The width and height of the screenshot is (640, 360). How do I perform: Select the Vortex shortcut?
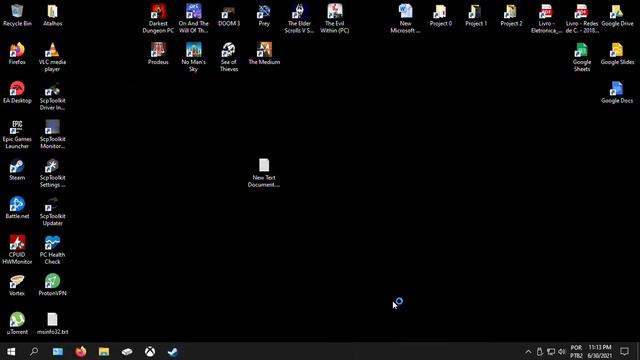tap(17, 285)
